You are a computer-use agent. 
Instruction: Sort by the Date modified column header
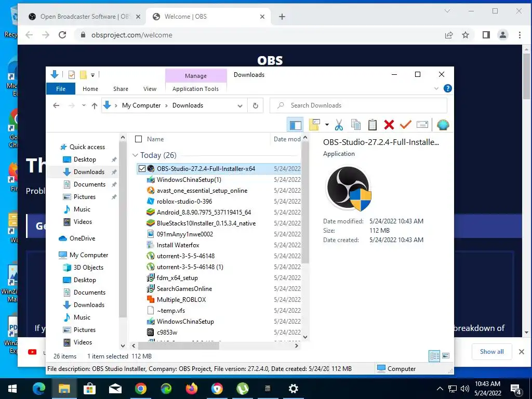(x=287, y=139)
